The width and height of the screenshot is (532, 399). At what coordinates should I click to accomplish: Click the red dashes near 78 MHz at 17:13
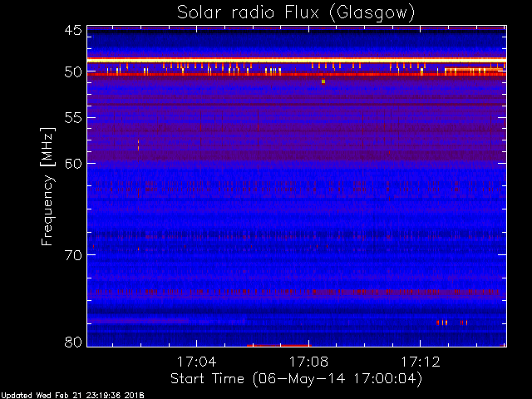pyautogui.click(x=452, y=323)
